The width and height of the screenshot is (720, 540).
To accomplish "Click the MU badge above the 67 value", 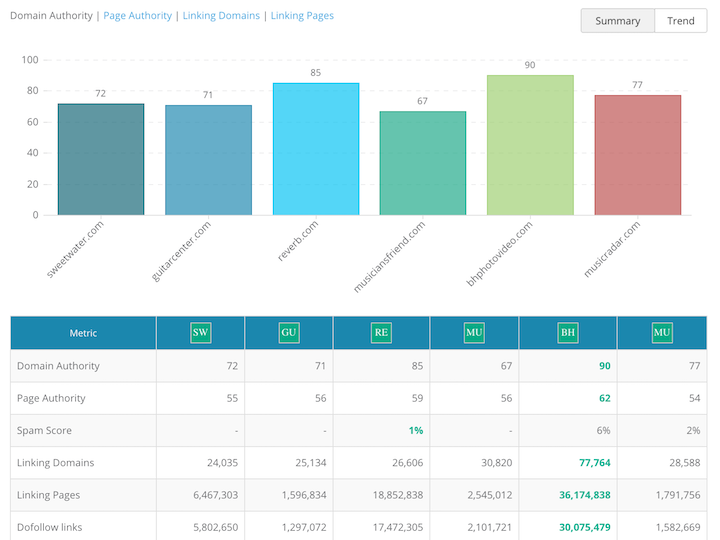I will pyautogui.click(x=474, y=332).
